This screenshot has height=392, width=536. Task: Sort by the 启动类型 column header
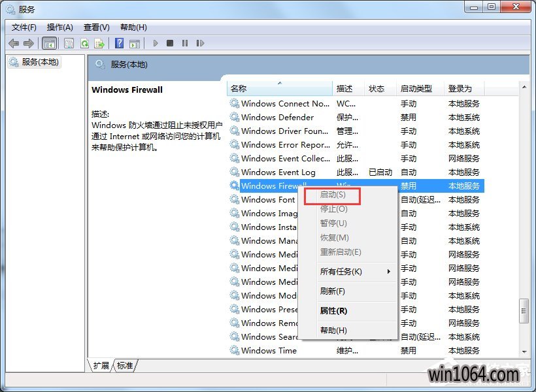pos(420,88)
